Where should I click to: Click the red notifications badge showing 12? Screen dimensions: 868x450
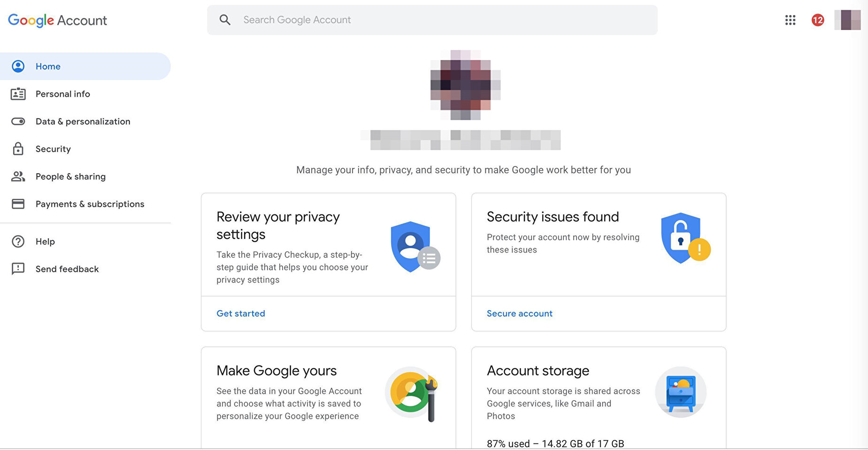(x=818, y=20)
